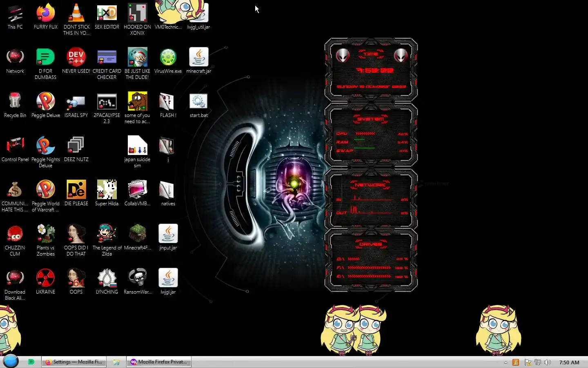
Task: Click the NETWORK widget header
Action: point(370,185)
